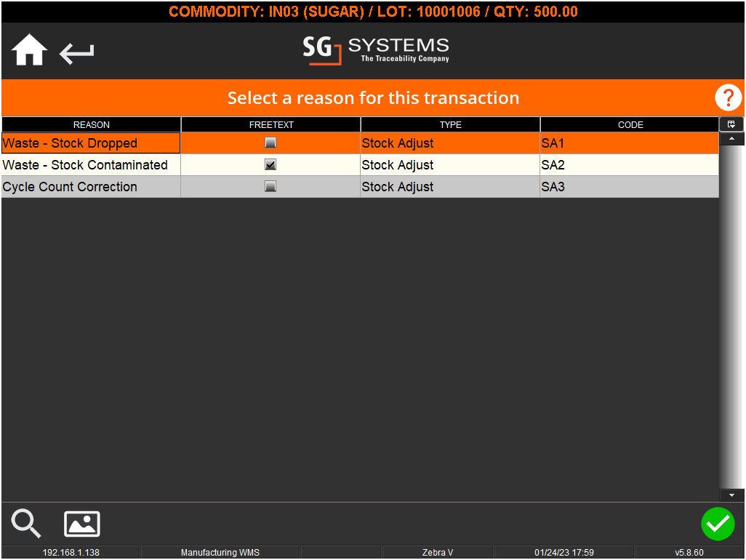Click the back return arrow icon
746x560 pixels.
[76, 52]
